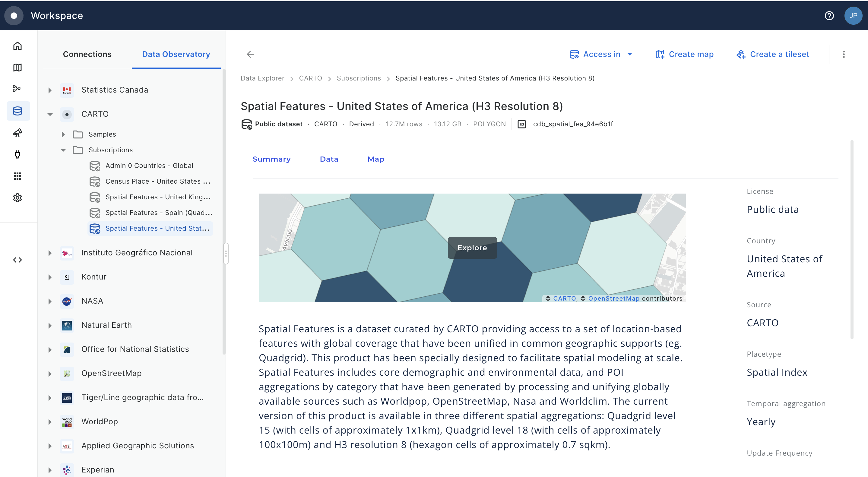Screen dimensions: 868x477
Task: Click the provider list scrollbar
Action: [x=223, y=212]
